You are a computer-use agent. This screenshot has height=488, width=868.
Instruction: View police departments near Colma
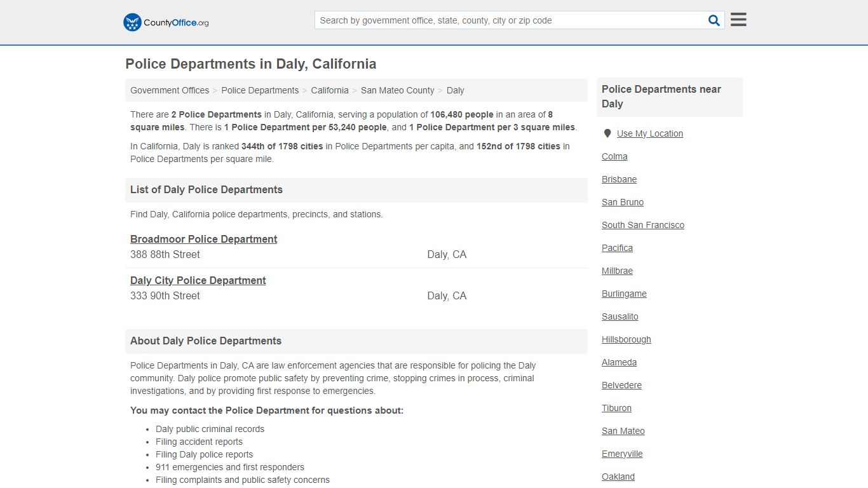pyautogui.click(x=614, y=156)
